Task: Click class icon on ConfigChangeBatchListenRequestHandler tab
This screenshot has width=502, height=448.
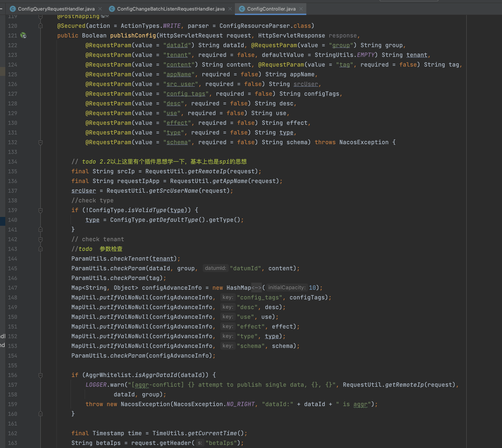Action: point(112,9)
